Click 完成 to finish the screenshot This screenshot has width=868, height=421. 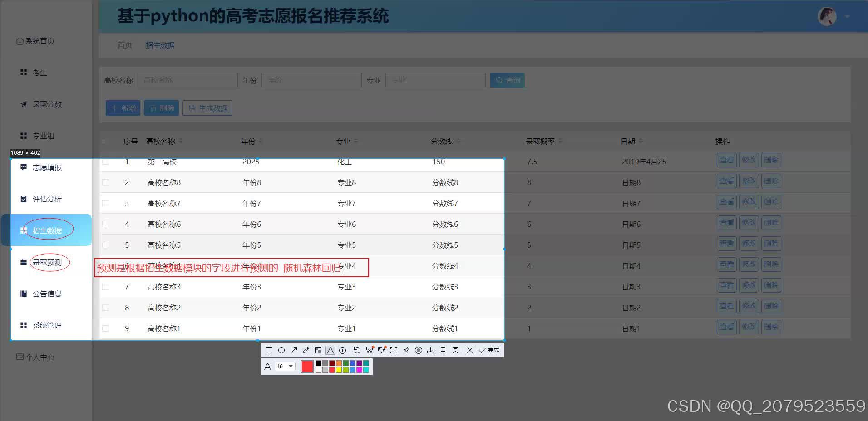click(x=489, y=350)
